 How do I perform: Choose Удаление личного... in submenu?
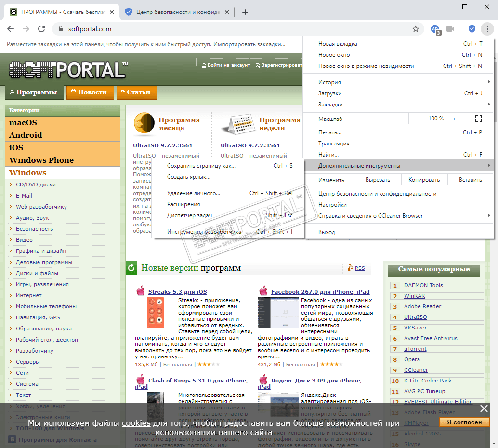(228, 193)
